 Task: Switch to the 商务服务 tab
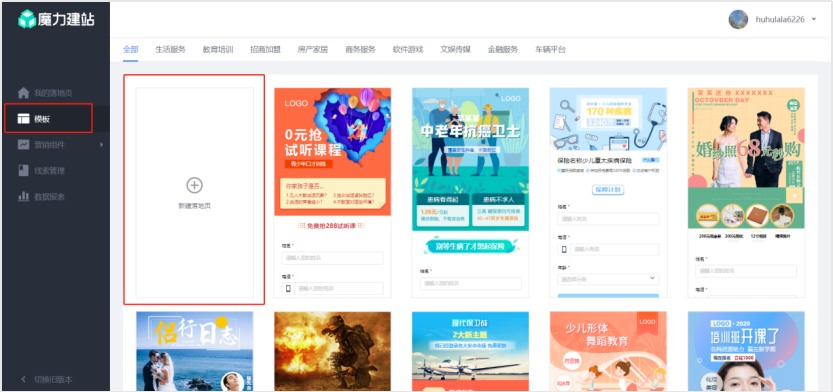[360, 49]
